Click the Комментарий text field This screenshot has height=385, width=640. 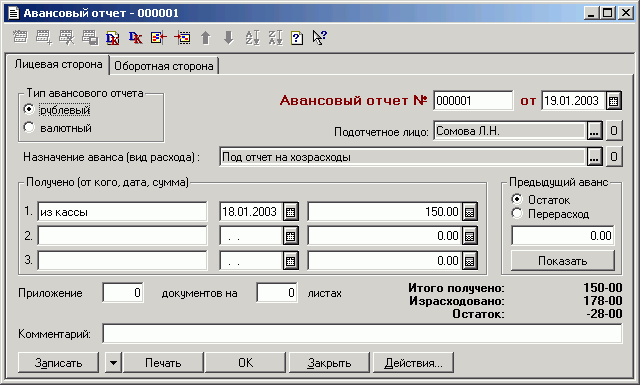[x=362, y=334]
